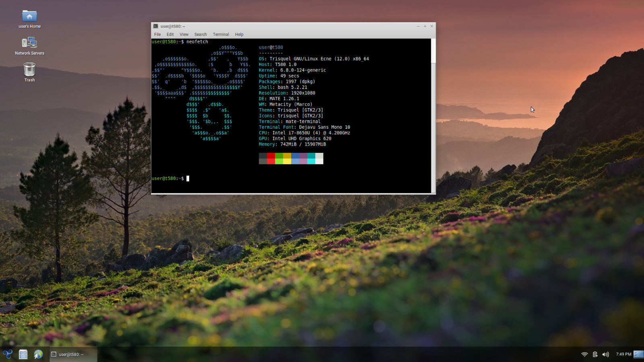Open the battery power indicator
The width and height of the screenshot is (644, 362).
(x=595, y=354)
